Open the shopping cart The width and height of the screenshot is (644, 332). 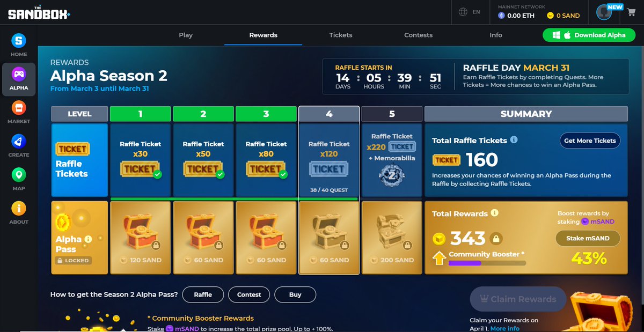point(631,11)
